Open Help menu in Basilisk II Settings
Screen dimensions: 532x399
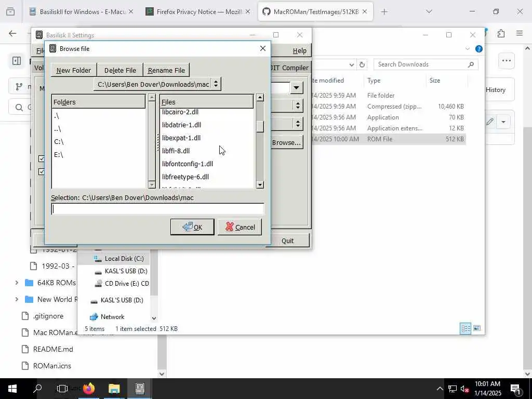[300, 51]
